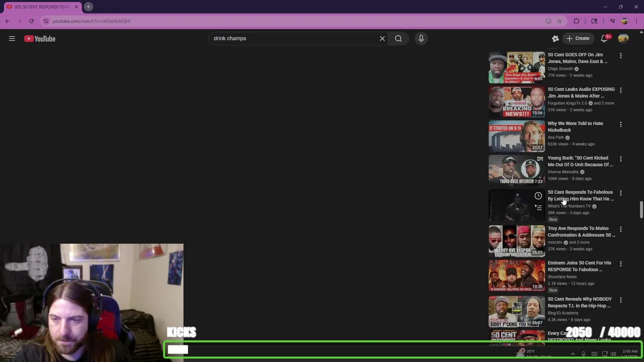
Task: Click the sparkle icon left of Create
Action: pos(555,39)
